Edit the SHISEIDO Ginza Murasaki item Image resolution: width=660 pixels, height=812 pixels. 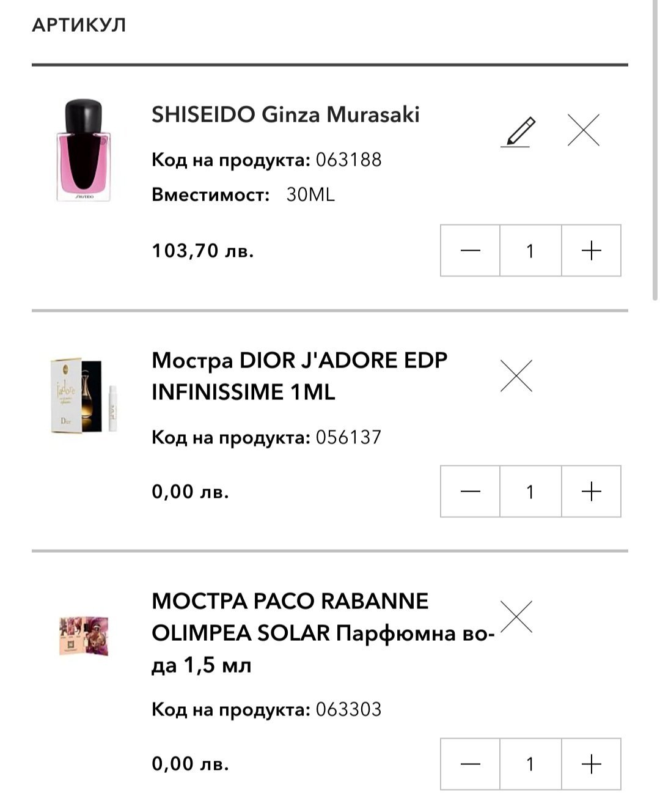(x=518, y=131)
